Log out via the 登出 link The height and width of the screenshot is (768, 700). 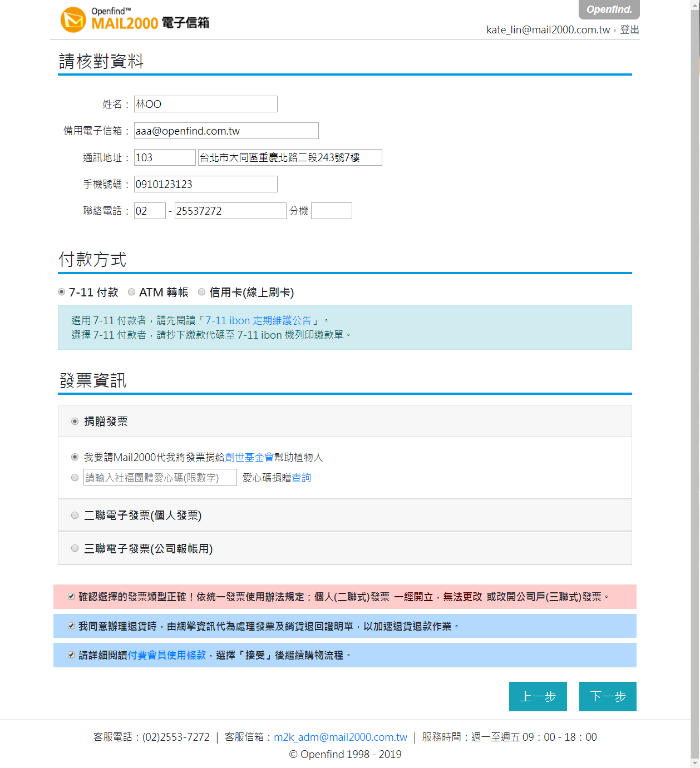[629, 29]
